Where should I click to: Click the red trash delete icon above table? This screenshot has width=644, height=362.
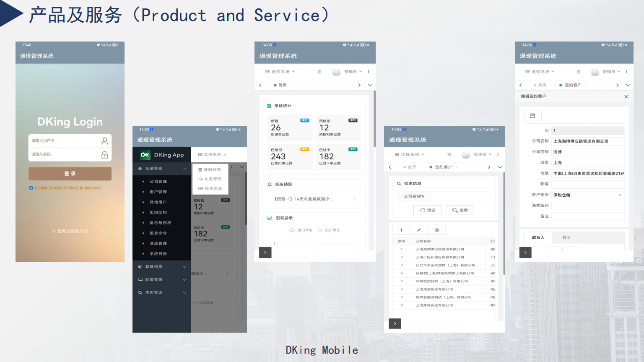pyautogui.click(x=437, y=230)
